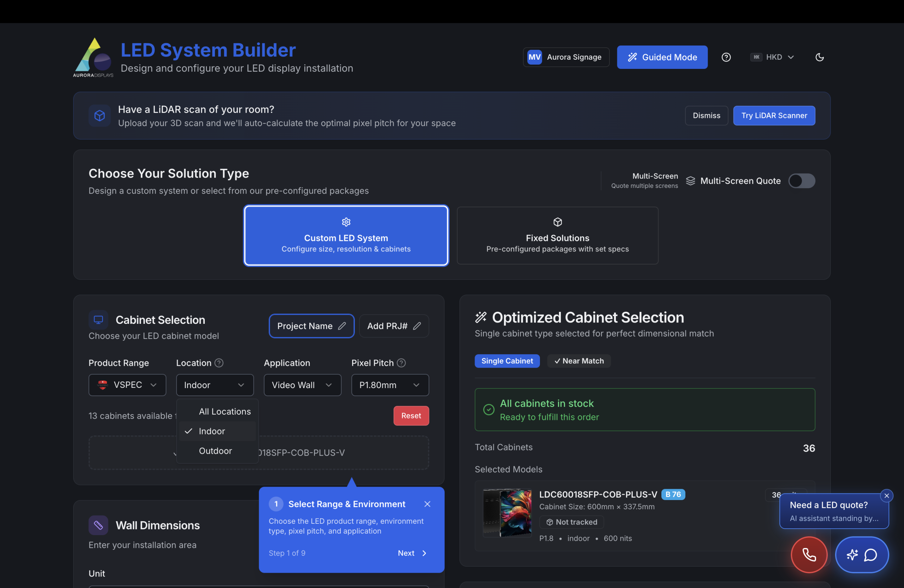The image size is (904, 588).
Task: Select Outdoor from the location menu
Action: coord(215,451)
